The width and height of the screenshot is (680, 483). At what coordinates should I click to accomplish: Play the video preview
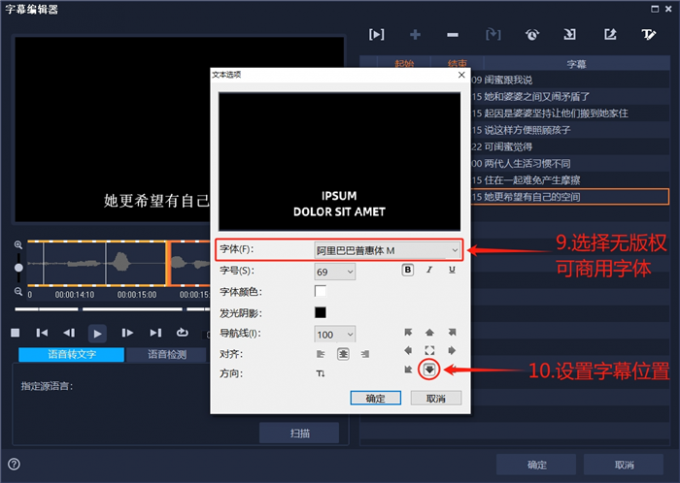(x=97, y=333)
